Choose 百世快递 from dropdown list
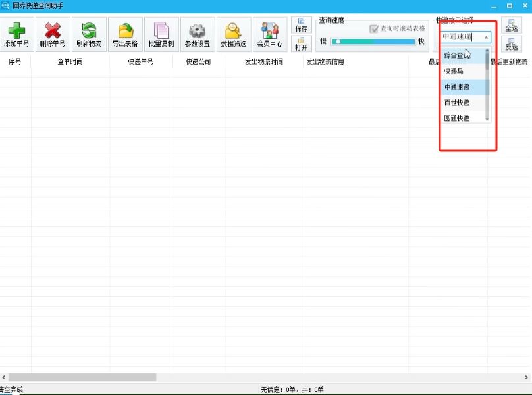 tap(464, 103)
